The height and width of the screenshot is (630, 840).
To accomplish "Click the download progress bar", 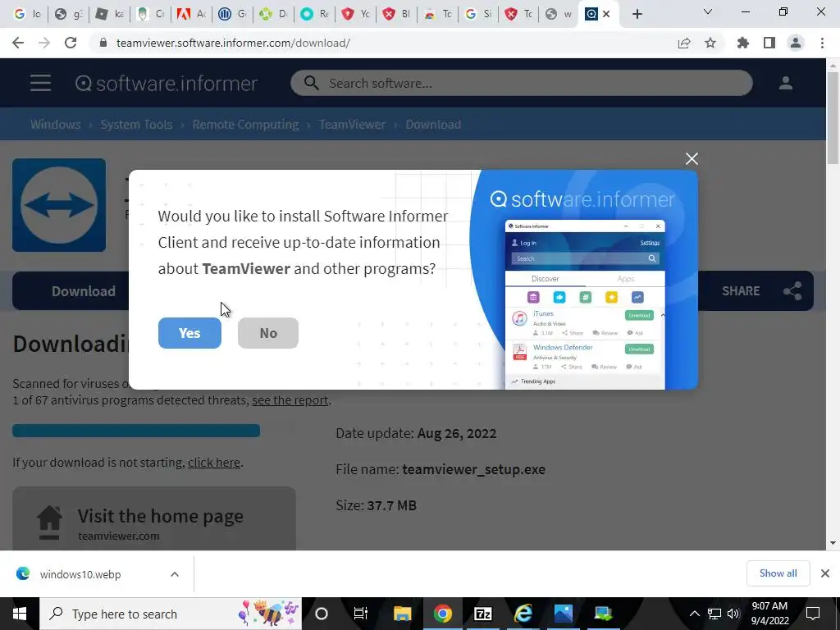I will click(x=136, y=431).
